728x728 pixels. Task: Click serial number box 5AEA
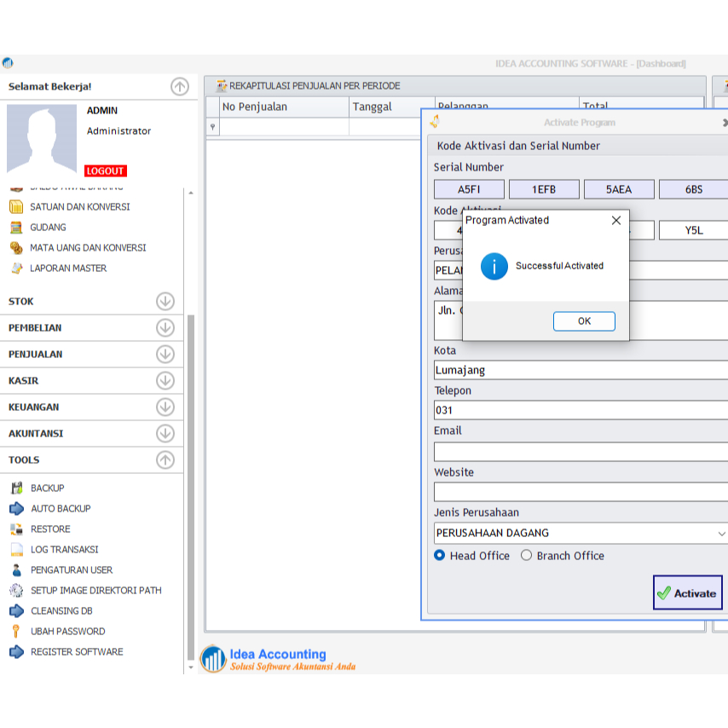pos(619,189)
